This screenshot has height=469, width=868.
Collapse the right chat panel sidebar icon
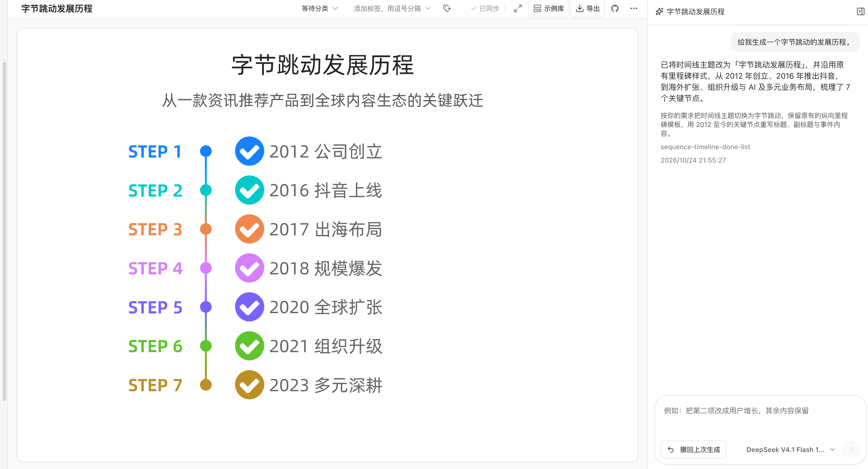click(860, 11)
